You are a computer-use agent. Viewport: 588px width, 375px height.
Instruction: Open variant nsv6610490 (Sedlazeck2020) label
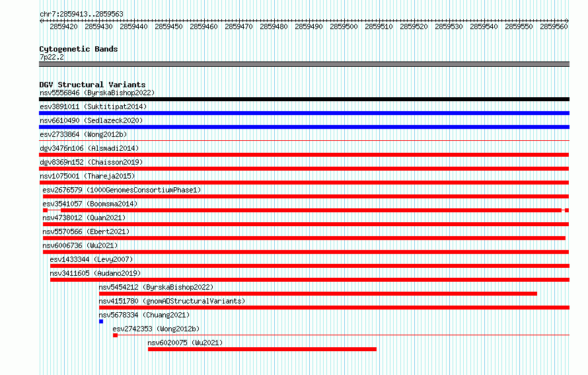tap(91, 120)
